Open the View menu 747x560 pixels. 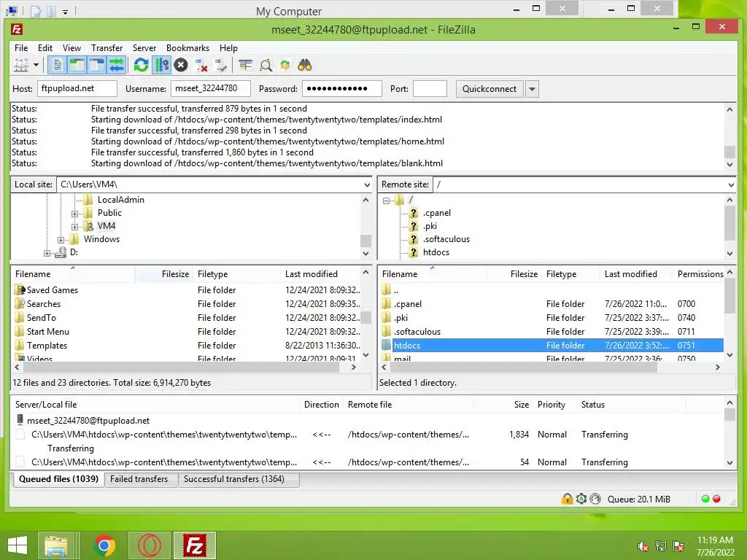point(72,48)
